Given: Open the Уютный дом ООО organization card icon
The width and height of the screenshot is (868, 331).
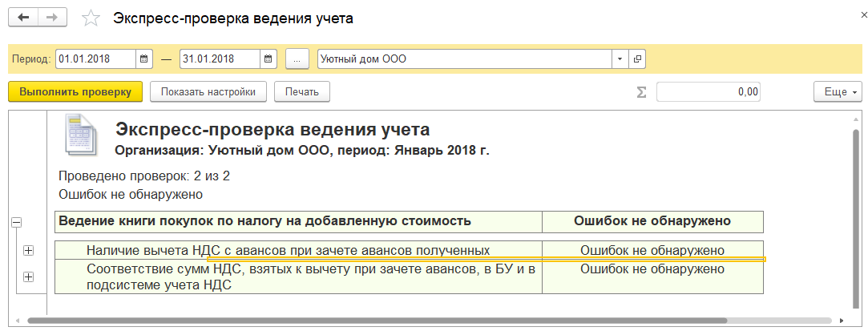Looking at the screenshot, I should coord(637,59).
